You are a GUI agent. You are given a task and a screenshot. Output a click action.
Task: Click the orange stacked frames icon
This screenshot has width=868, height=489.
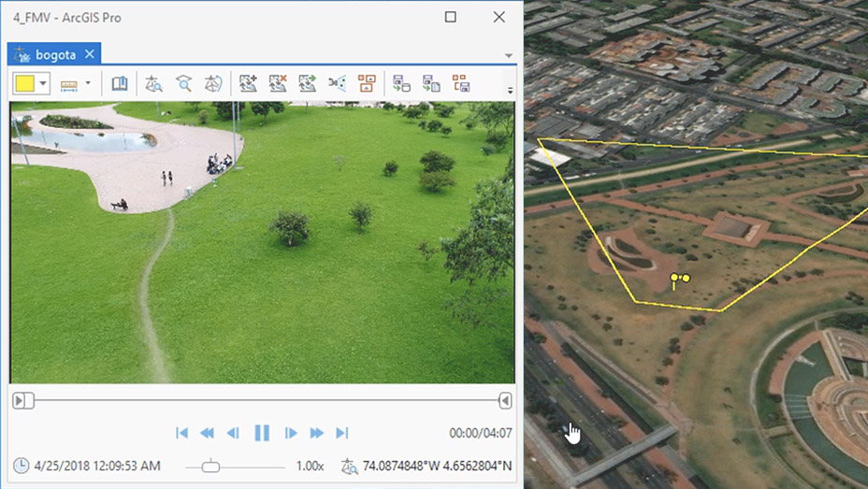[x=367, y=83]
